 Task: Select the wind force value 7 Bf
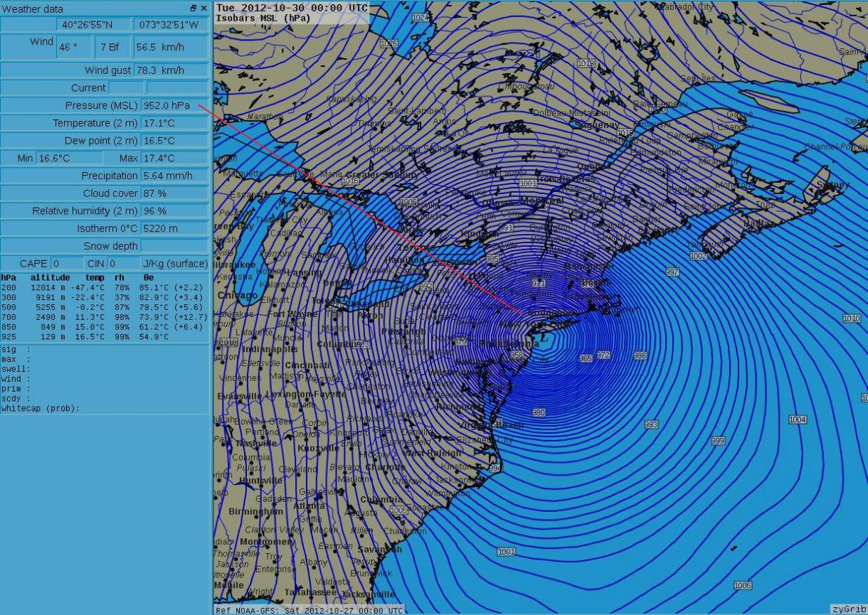click(114, 47)
